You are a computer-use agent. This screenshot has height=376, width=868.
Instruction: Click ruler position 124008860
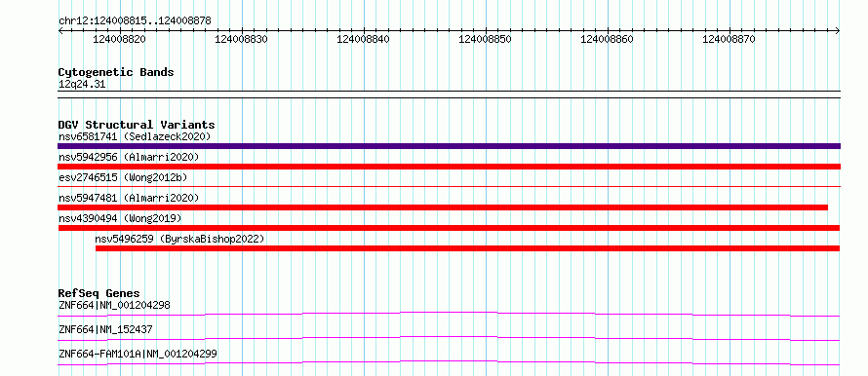608,39
